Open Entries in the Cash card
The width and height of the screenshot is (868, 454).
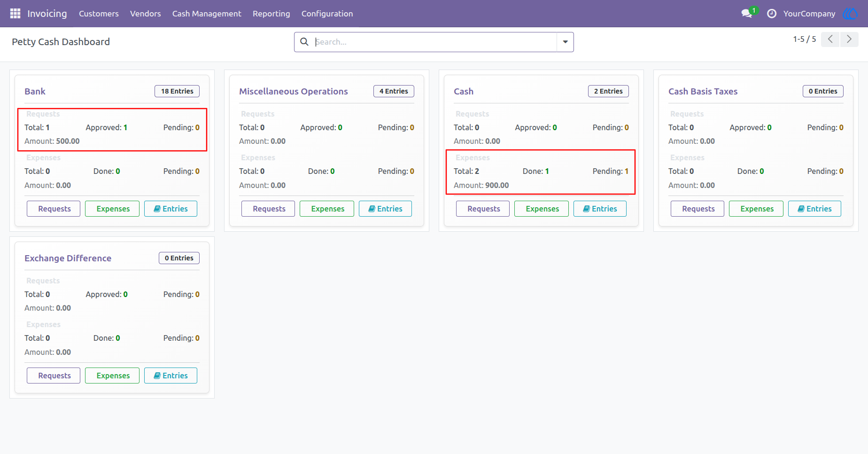point(600,209)
